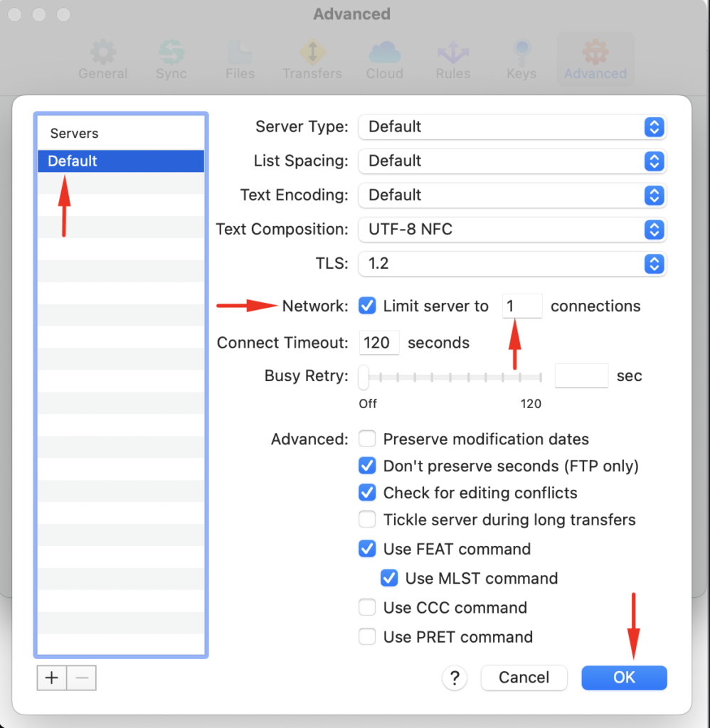The width and height of the screenshot is (710, 728).
Task: Open the Keys preferences pane
Action: [x=521, y=59]
